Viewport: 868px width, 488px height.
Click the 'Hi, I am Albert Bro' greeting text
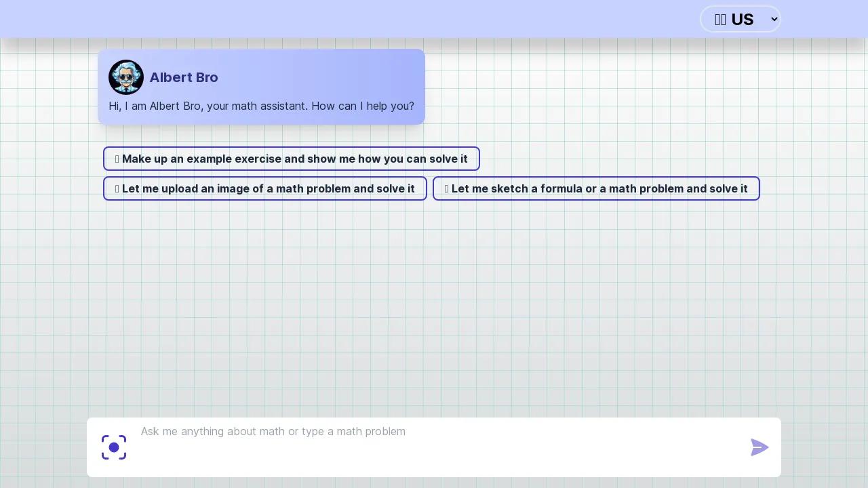pos(261,106)
